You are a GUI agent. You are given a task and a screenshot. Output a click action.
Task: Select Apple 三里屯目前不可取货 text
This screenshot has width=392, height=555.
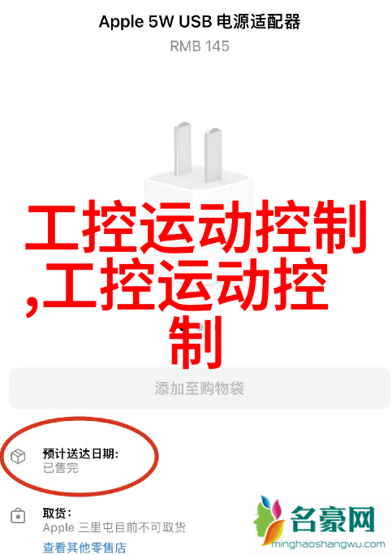click(x=114, y=527)
